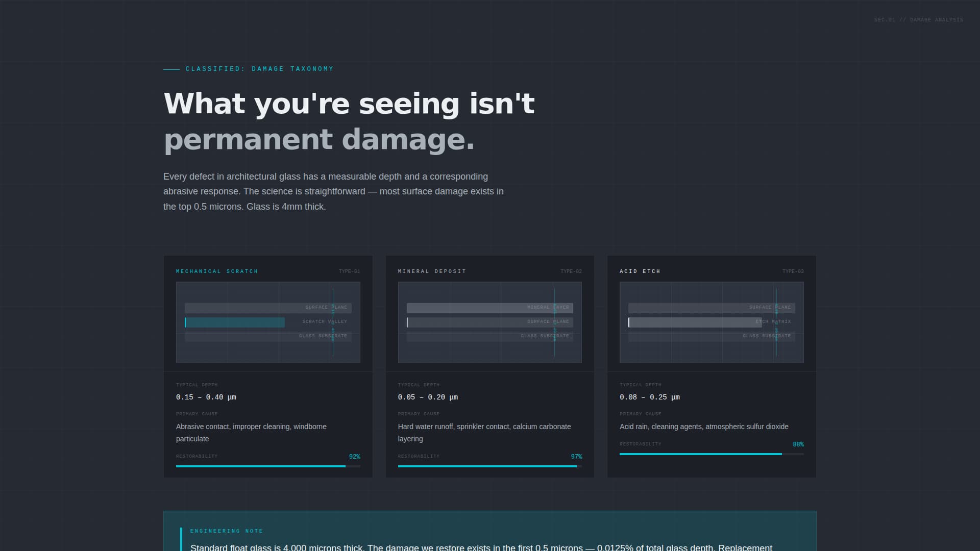Click the depth value "0.15 – 0.40 µm"
Viewport: 980px width, 551px height.
coord(206,397)
